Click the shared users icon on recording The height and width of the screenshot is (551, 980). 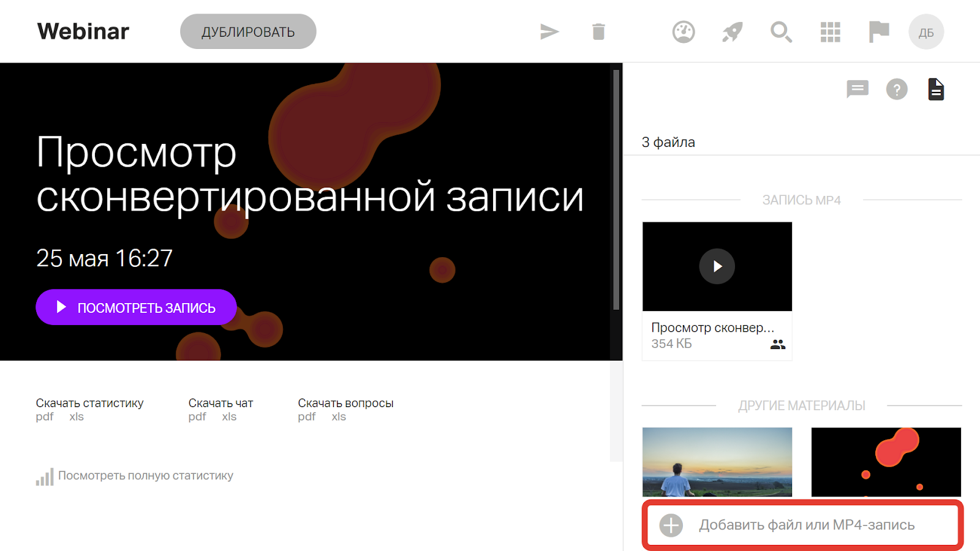[778, 345]
